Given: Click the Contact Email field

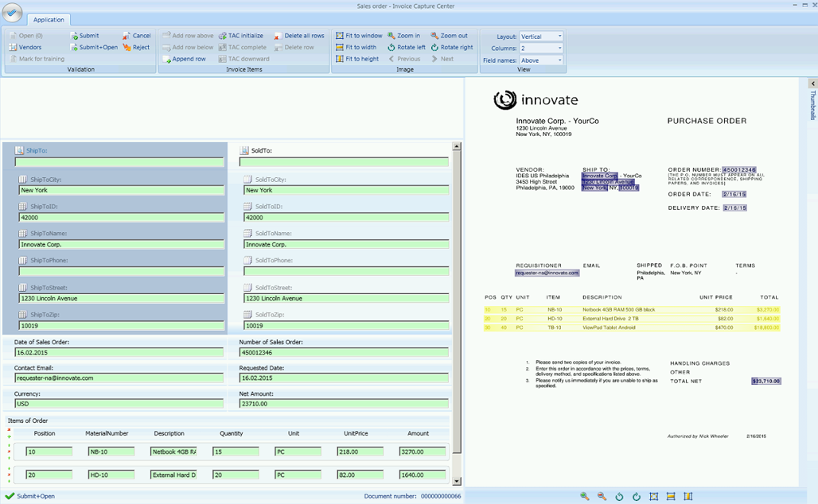Looking at the screenshot, I should (x=119, y=378).
